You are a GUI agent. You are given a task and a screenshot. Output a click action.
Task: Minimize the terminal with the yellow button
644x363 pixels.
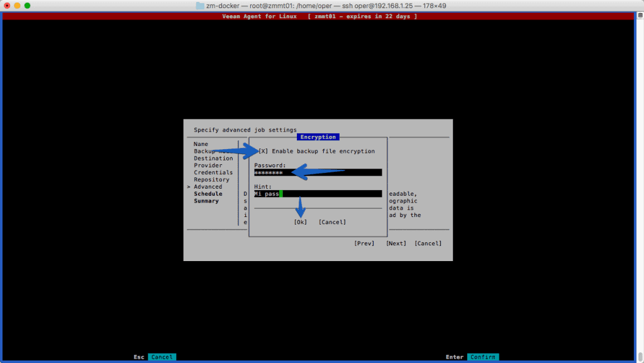(17, 6)
